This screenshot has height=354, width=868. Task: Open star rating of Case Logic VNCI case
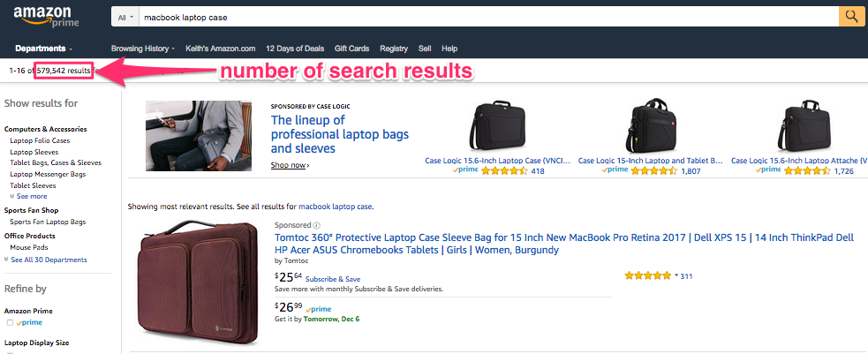pyautogui.click(x=503, y=171)
